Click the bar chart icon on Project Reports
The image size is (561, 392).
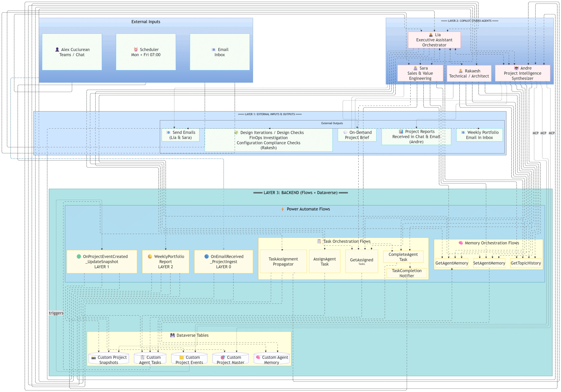tap(401, 132)
